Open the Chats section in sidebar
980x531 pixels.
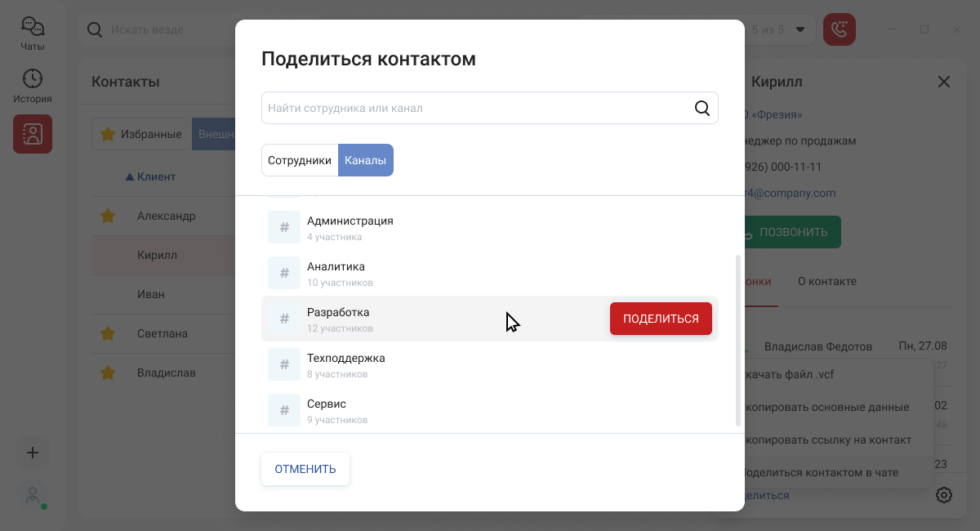tap(33, 33)
